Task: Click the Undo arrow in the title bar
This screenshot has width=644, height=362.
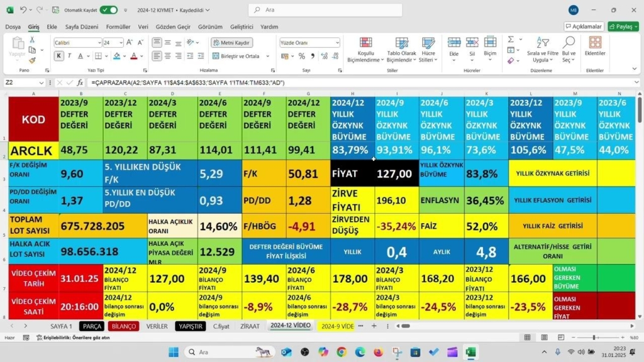Action: coord(23,10)
